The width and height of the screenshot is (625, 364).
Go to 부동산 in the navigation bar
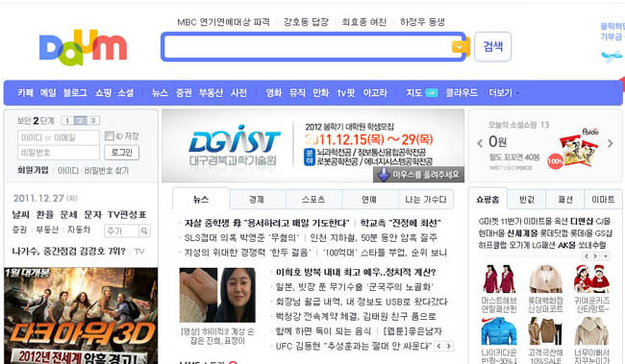click(x=211, y=93)
